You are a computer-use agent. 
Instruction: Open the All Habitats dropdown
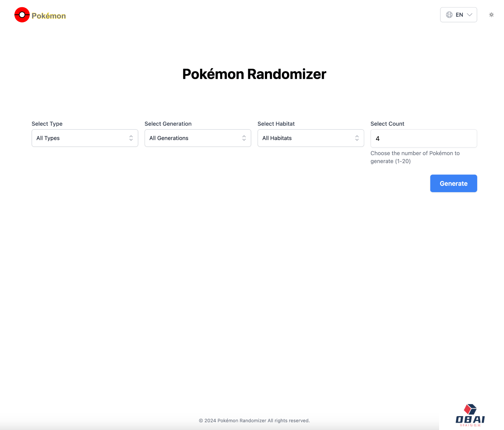306,138
